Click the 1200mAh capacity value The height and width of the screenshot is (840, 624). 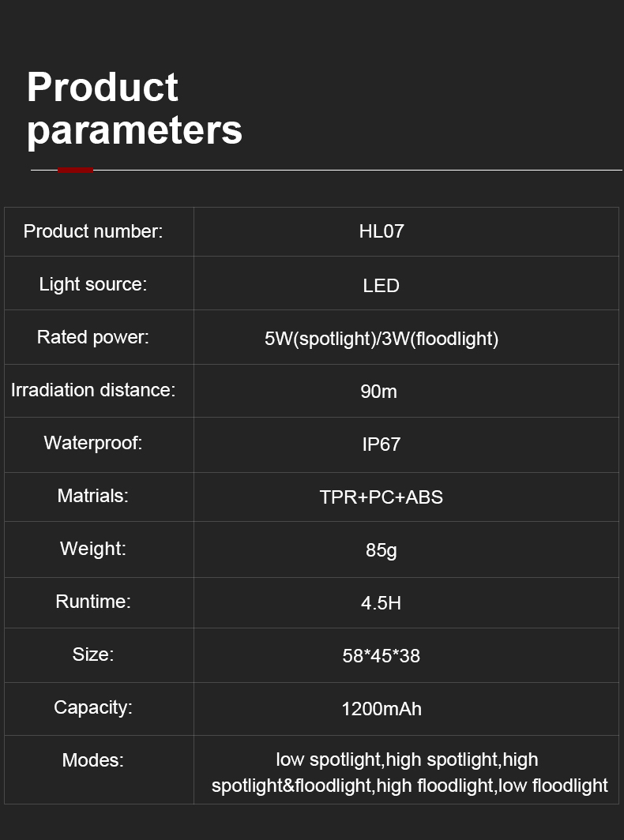[382, 709]
